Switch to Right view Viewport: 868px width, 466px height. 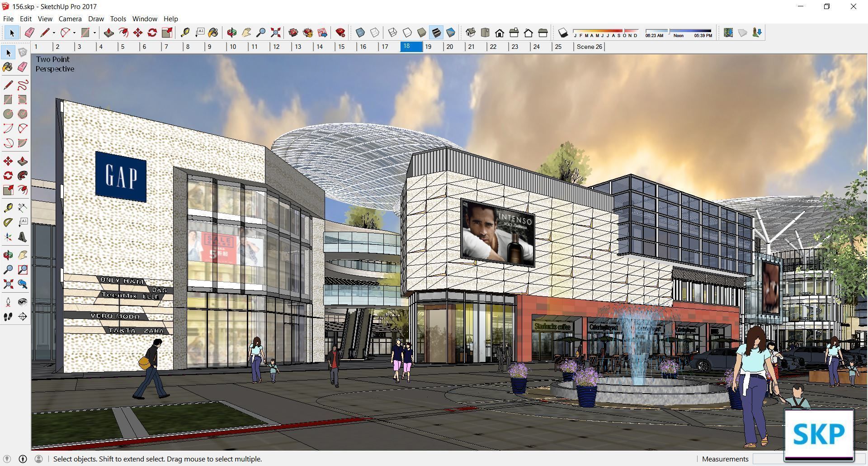[x=514, y=33]
